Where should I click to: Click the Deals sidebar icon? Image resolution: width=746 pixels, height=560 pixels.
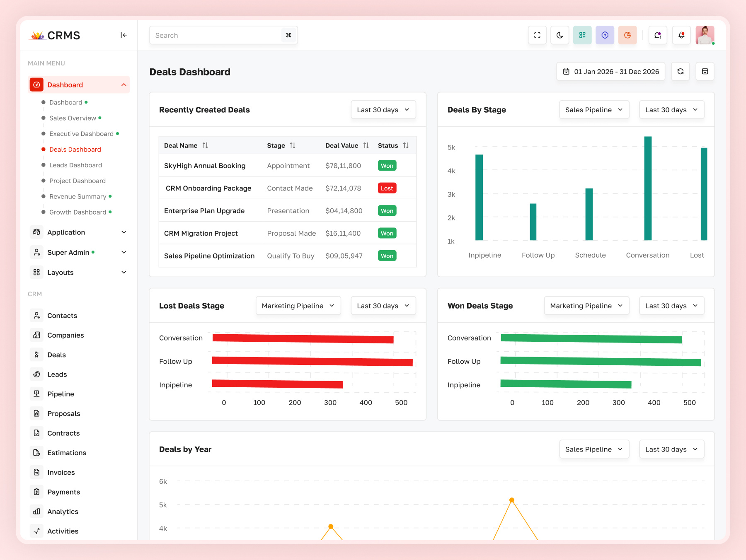36,355
